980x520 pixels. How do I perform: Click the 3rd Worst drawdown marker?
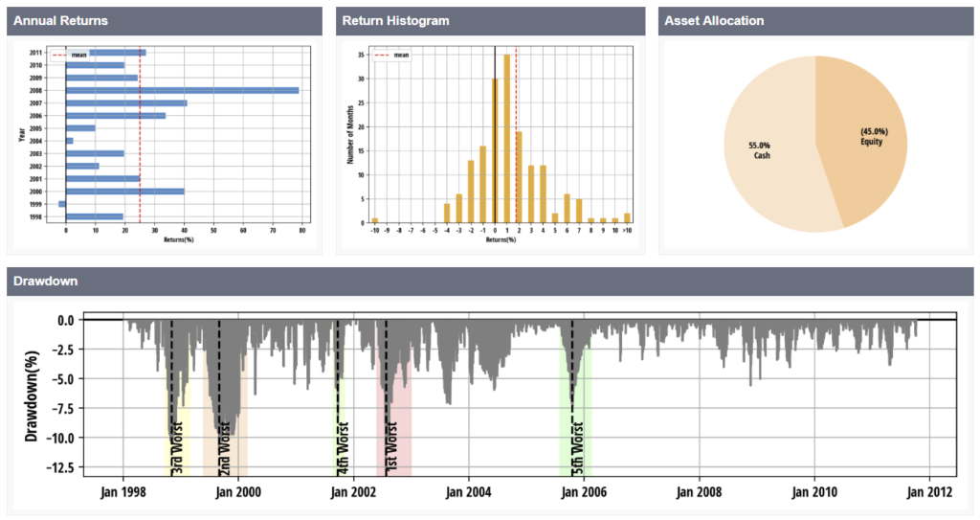177,450
